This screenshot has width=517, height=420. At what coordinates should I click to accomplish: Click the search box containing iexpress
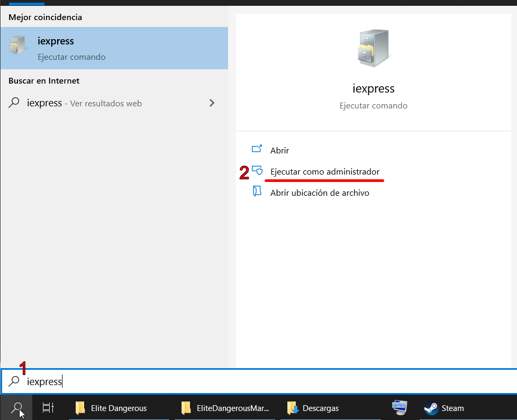click(x=259, y=381)
